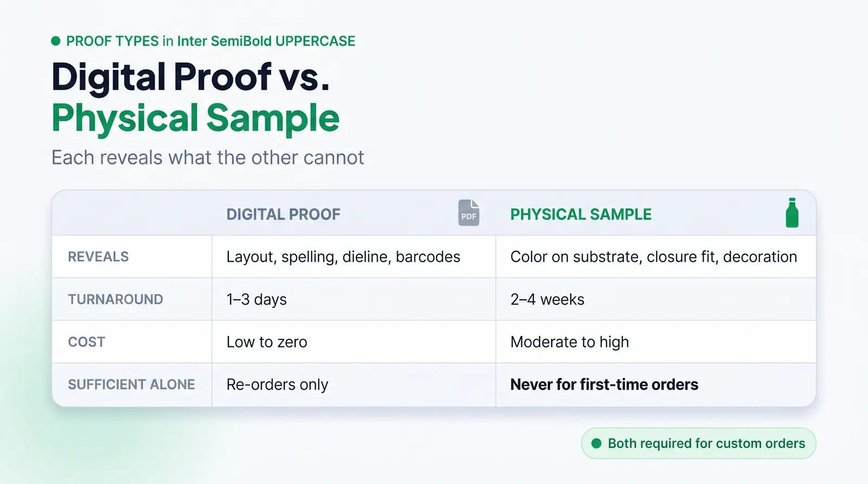Click the green dot in the footer badge

pyautogui.click(x=596, y=443)
